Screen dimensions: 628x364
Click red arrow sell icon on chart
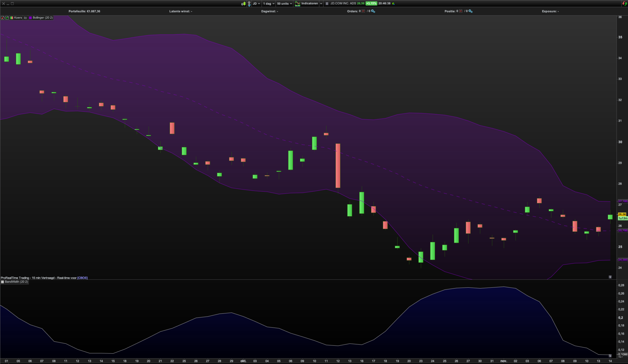point(2,18)
